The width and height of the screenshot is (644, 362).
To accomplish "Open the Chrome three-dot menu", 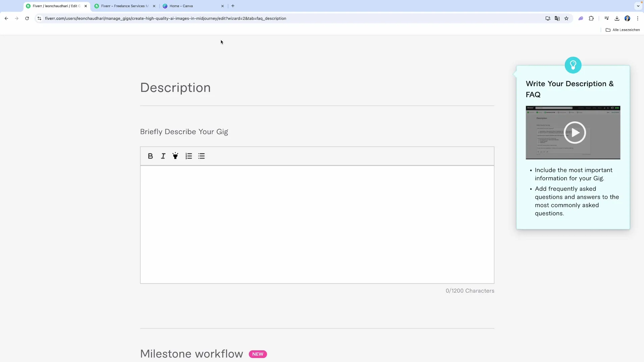I will pos(638,18).
